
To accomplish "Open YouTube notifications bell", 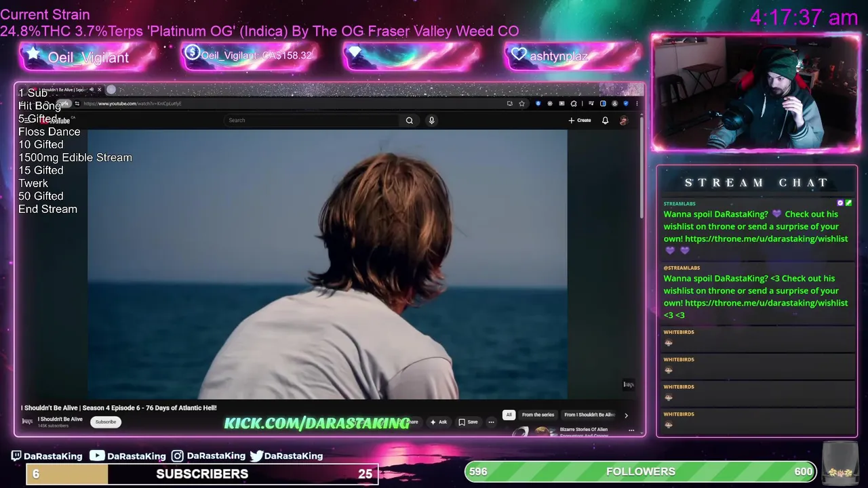I will [x=605, y=121].
